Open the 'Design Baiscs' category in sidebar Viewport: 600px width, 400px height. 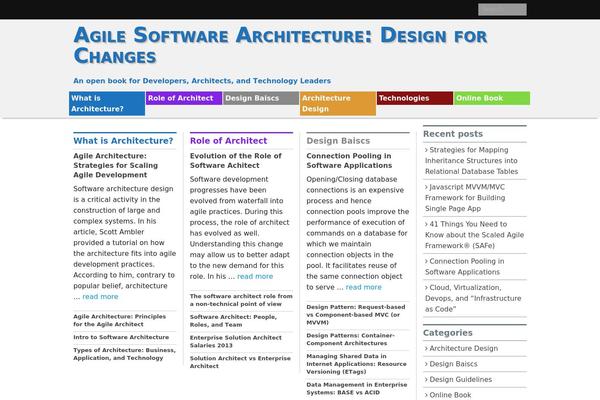(x=451, y=364)
